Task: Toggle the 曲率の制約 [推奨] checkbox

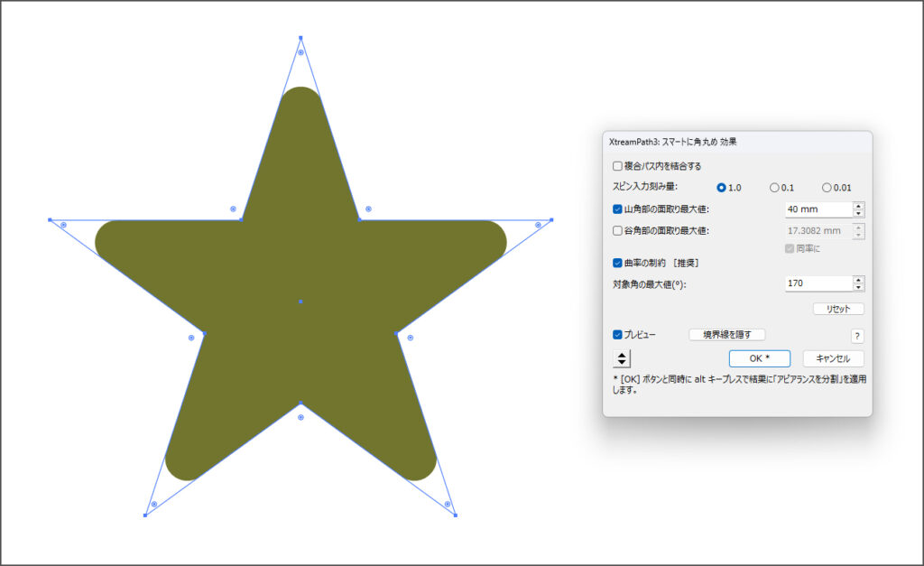Action: click(x=617, y=264)
